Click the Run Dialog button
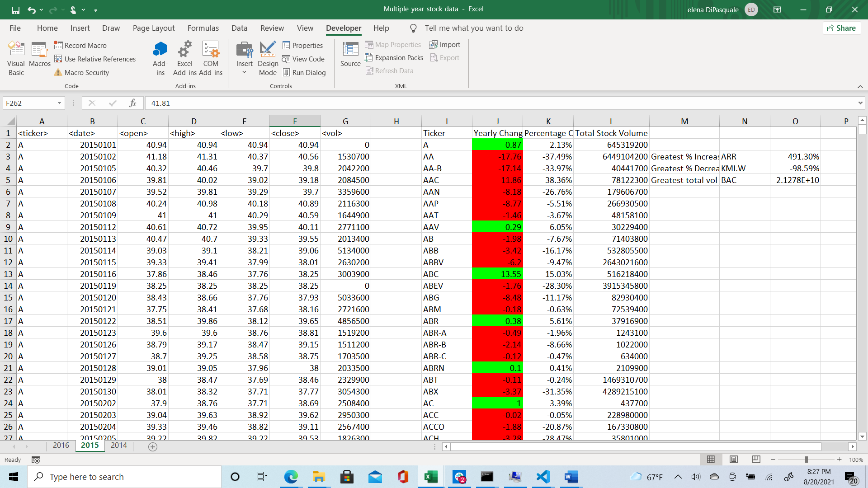868x488 pixels. coord(305,72)
